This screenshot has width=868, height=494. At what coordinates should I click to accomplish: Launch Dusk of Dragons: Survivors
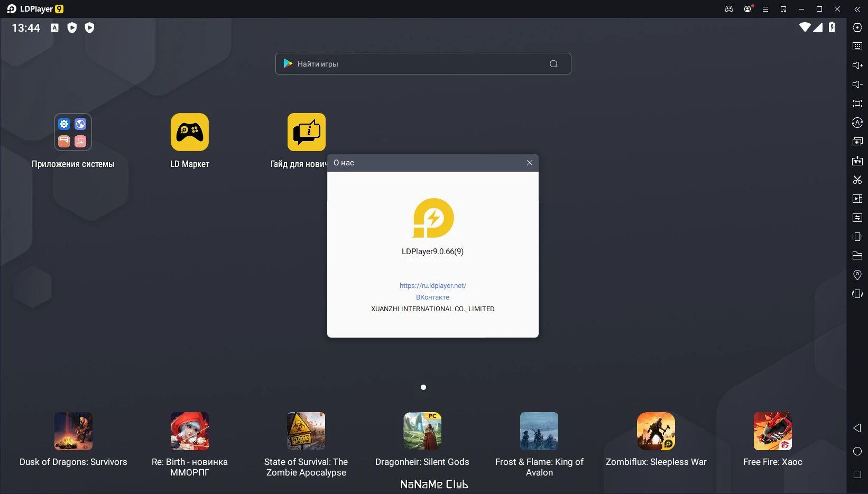pos(73,431)
